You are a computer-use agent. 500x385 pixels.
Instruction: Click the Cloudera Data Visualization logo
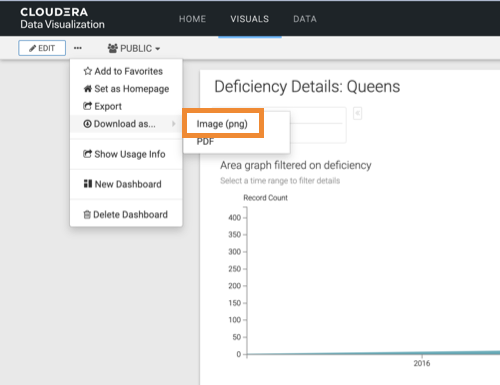point(62,18)
